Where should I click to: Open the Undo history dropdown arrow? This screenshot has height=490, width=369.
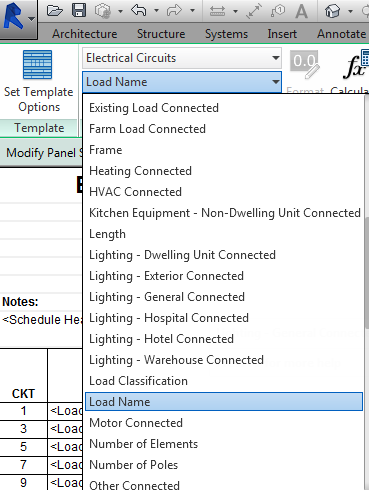pos(156,11)
